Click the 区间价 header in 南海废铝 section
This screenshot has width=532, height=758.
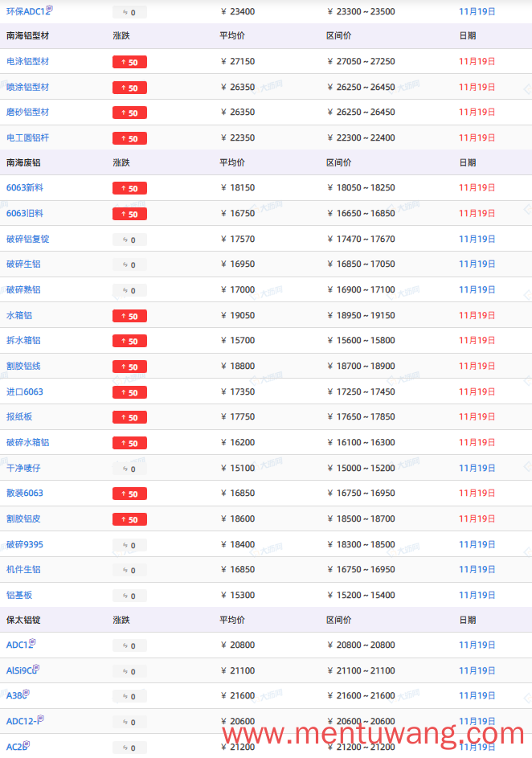click(338, 163)
